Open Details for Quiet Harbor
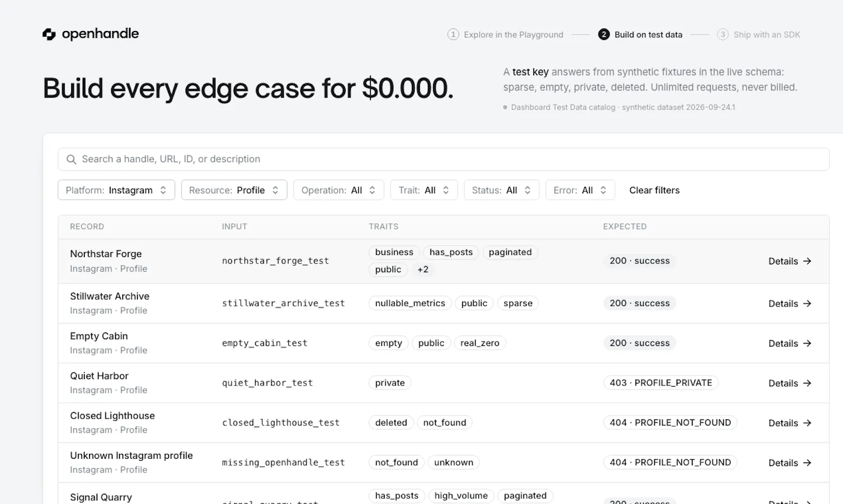843x504 pixels. tap(790, 383)
